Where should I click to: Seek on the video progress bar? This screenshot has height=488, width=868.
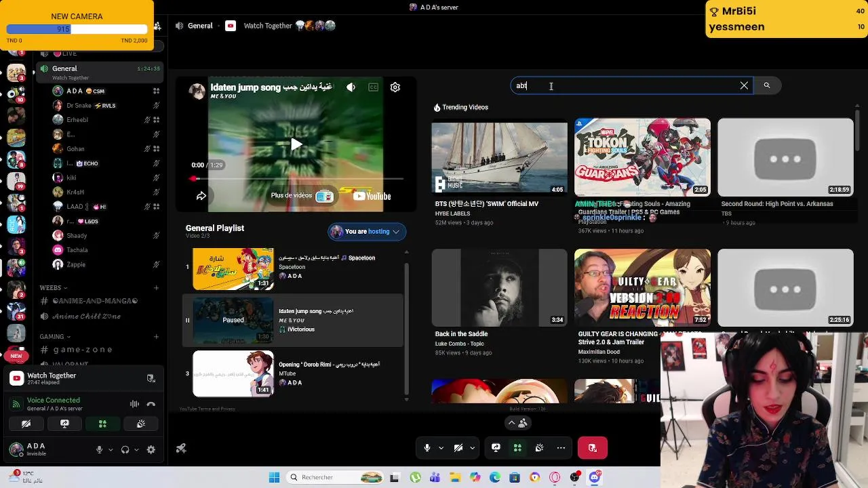(298, 179)
